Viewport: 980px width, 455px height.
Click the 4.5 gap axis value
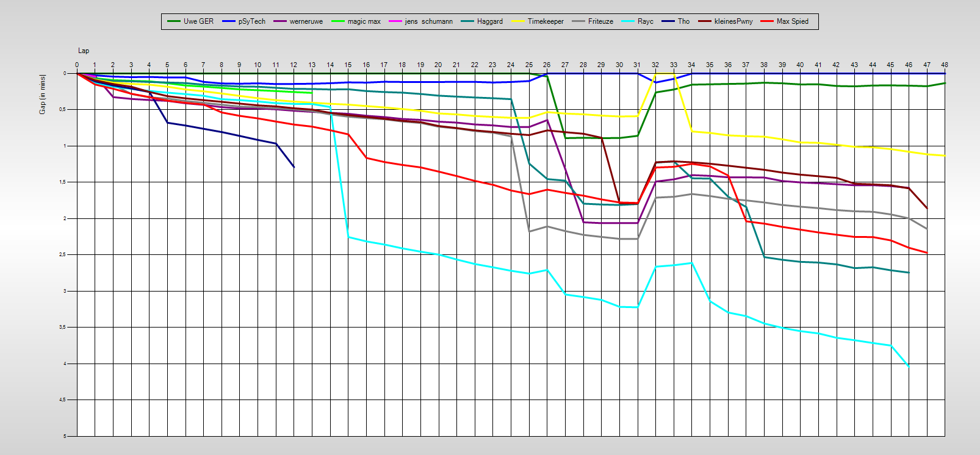pos(63,400)
